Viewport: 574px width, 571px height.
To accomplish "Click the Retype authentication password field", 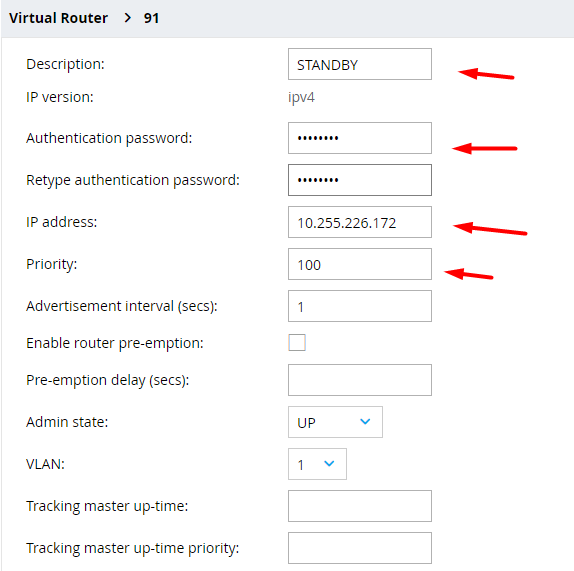I will pyautogui.click(x=360, y=180).
